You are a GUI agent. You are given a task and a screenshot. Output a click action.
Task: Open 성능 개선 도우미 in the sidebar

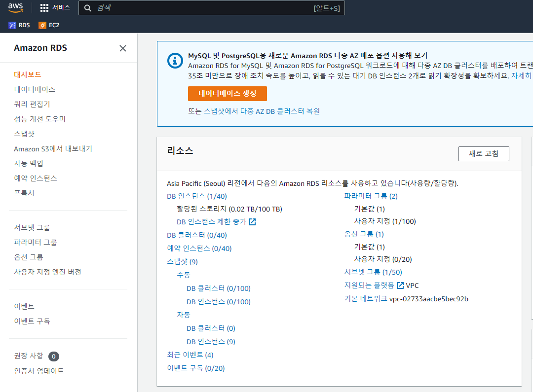(x=39, y=119)
